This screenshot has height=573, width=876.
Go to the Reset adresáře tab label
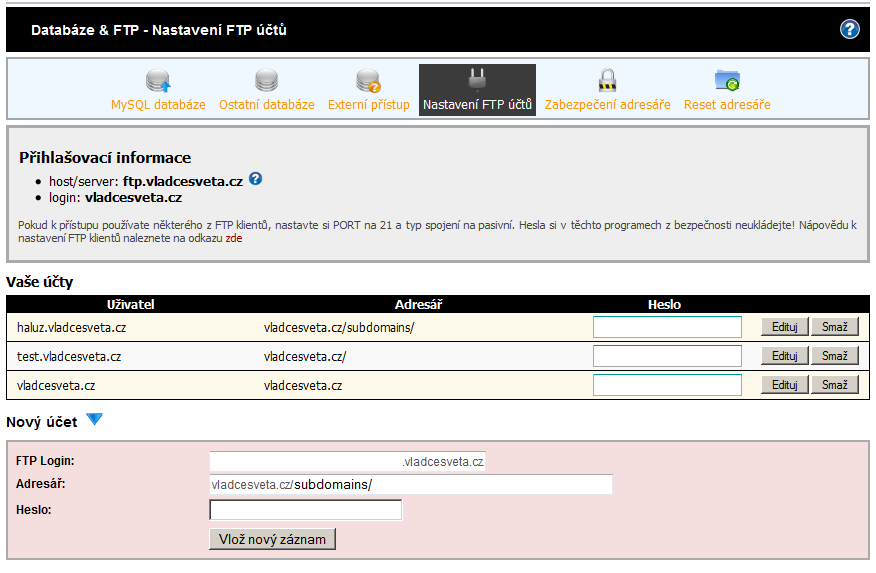pyautogui.click(x=727, y=105)
